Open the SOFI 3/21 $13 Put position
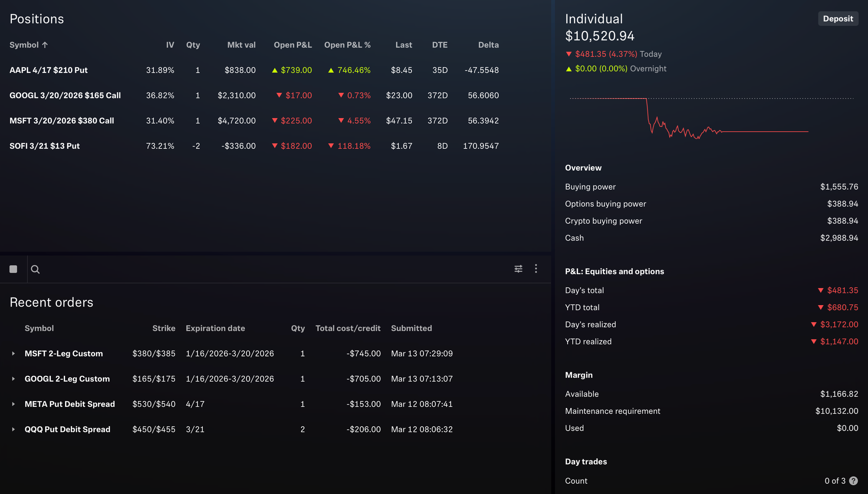 point(45,146)
